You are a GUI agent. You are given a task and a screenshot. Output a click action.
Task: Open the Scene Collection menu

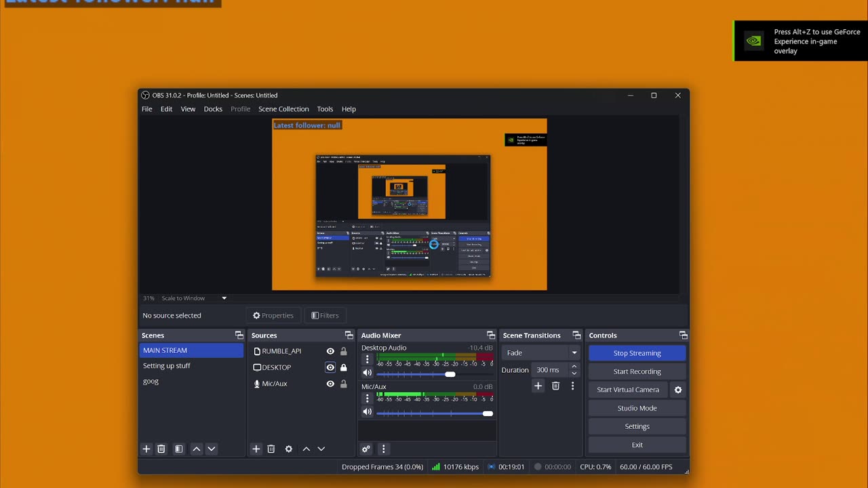click(283, 109)
